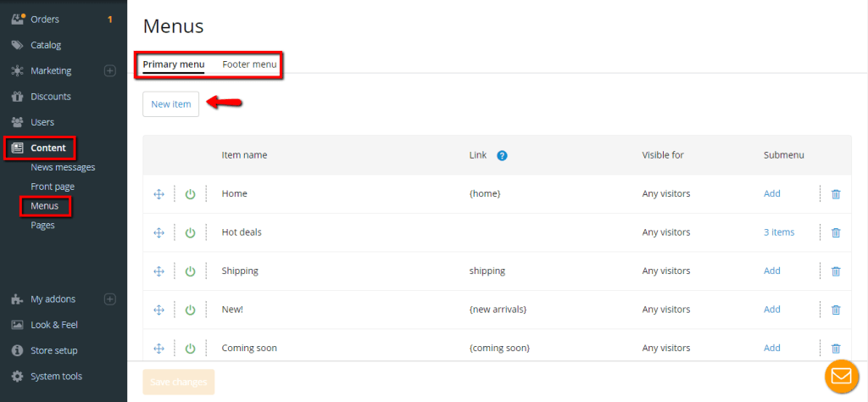Viewport: 868px width, 402px height.
Task: Expand My addons with its plus icon
Action: [x=110, y=299]
